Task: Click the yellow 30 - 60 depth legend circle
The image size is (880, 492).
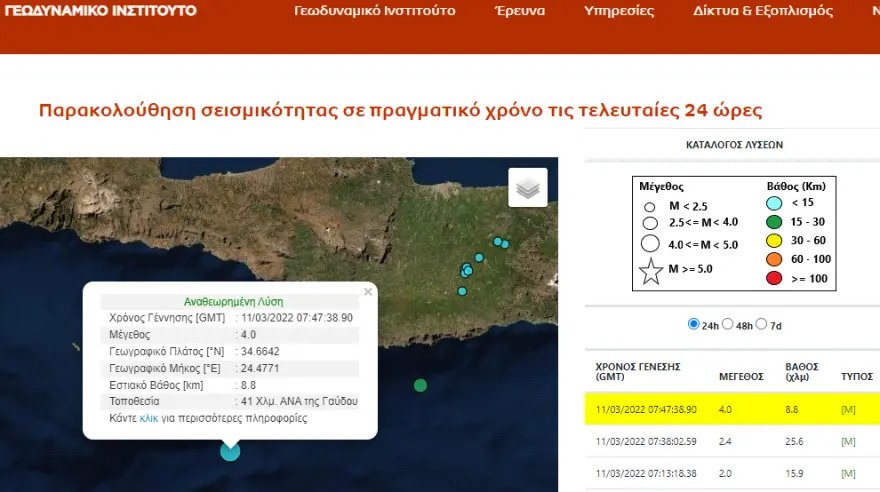Action: (x=773, y=240)
